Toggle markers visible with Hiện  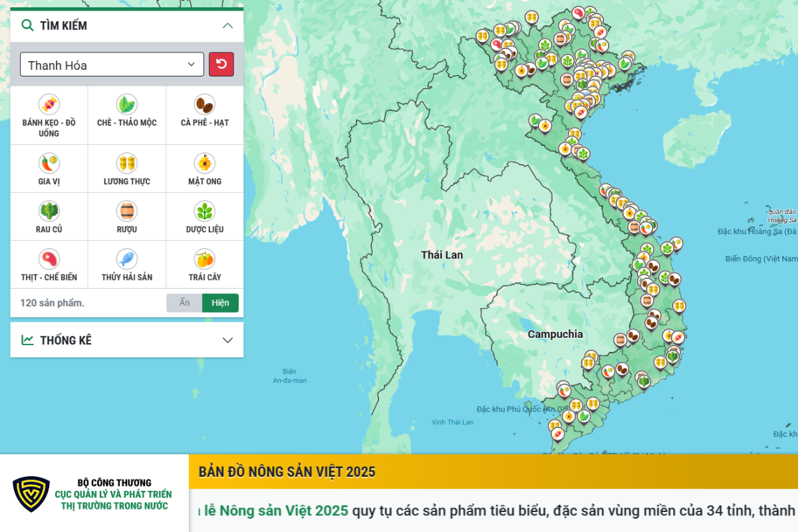pyautogui.click(x=220, y=303)
